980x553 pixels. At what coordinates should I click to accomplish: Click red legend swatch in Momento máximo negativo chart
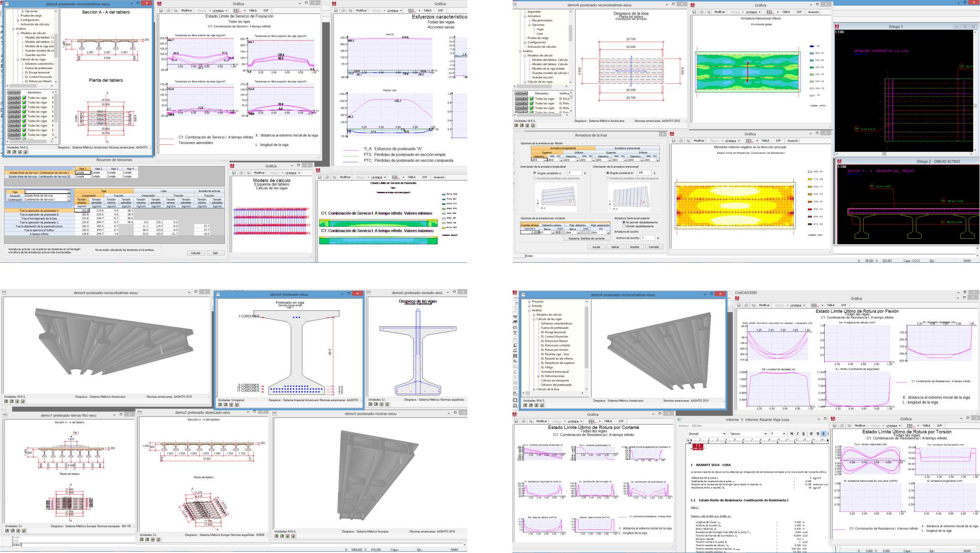pyautogui.click(x=810, y=209)
